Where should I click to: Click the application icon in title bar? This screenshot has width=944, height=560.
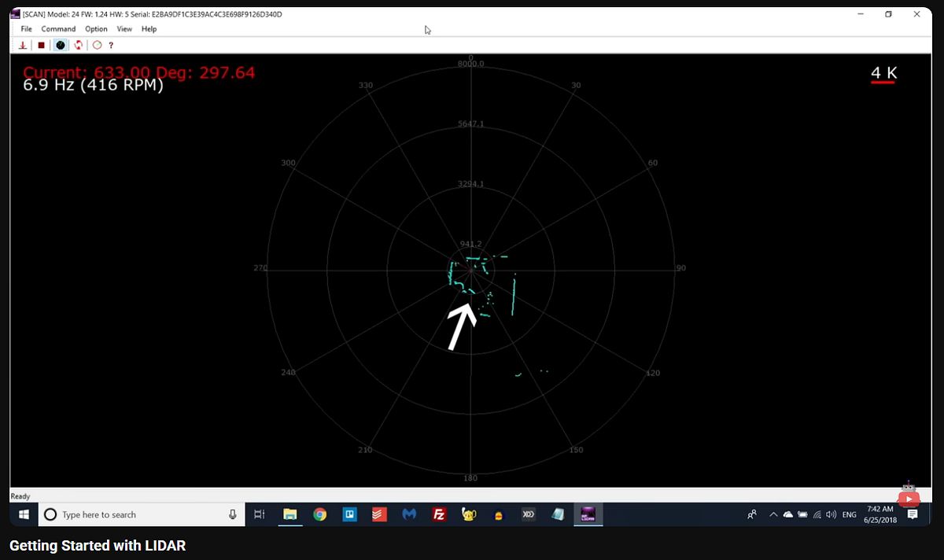(15, 14)
